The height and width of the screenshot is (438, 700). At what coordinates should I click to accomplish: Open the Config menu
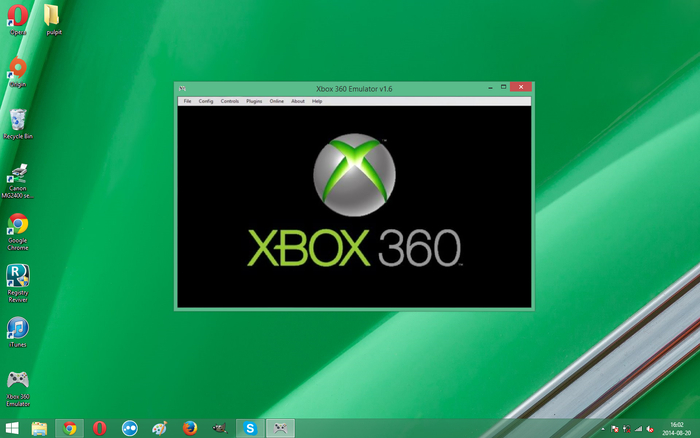pyautogui.click(x=206, y=101)
